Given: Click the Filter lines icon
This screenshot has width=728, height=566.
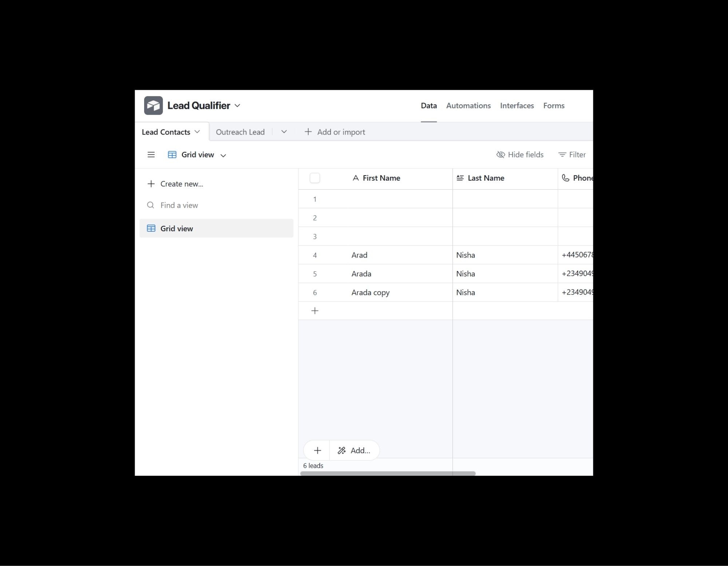Looking at the screenshot, I should (x=562, y=155).
